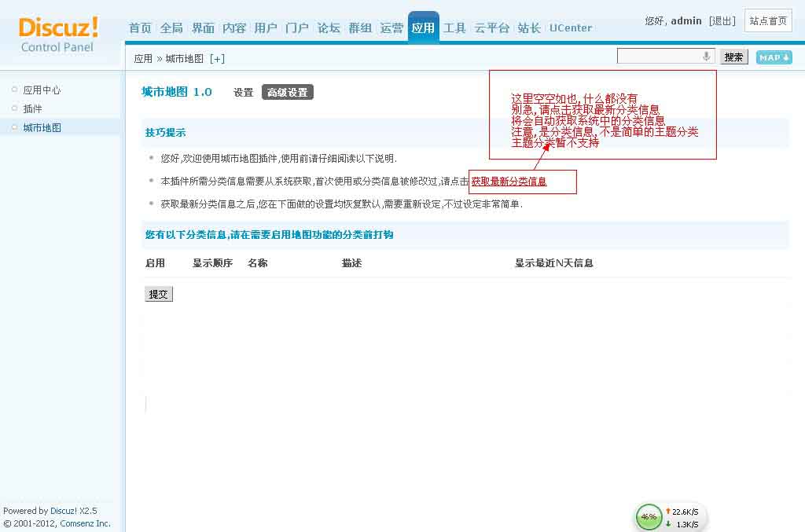Click the [+] add shortcut link

pos(217,59)
